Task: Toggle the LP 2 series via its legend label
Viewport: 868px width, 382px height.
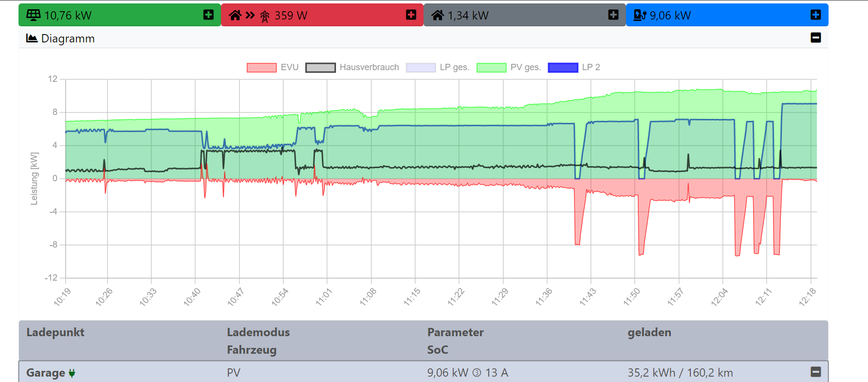Action: (591, 67)
